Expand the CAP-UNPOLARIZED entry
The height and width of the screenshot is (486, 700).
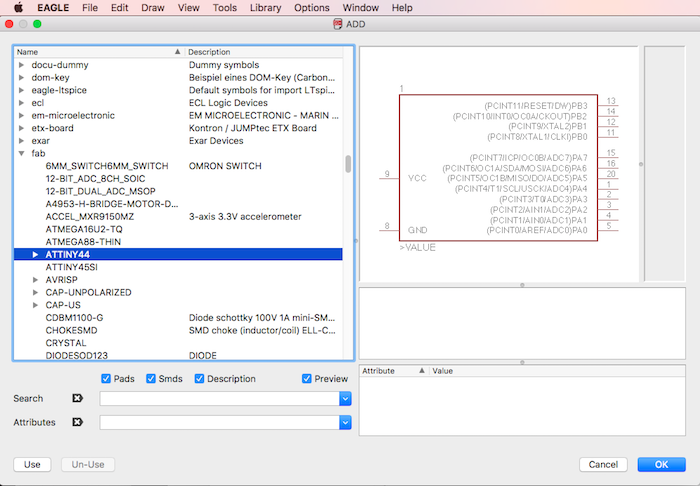pos(35,292)
